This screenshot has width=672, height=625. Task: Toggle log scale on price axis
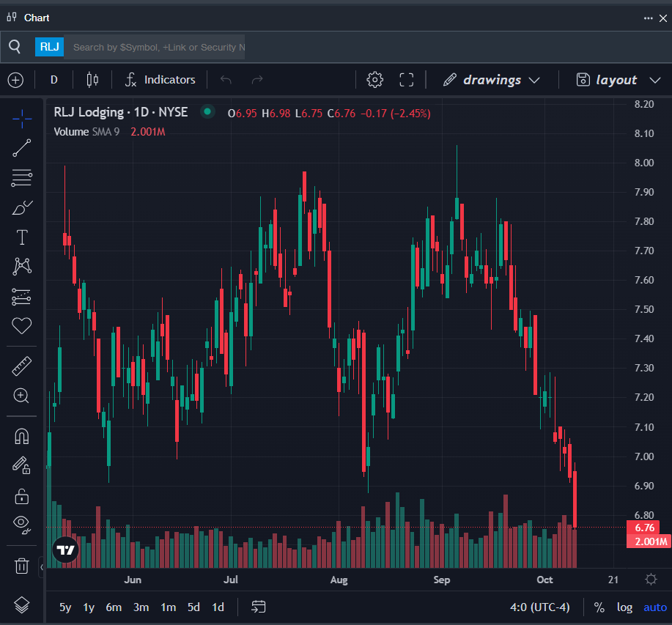[624, 607]
